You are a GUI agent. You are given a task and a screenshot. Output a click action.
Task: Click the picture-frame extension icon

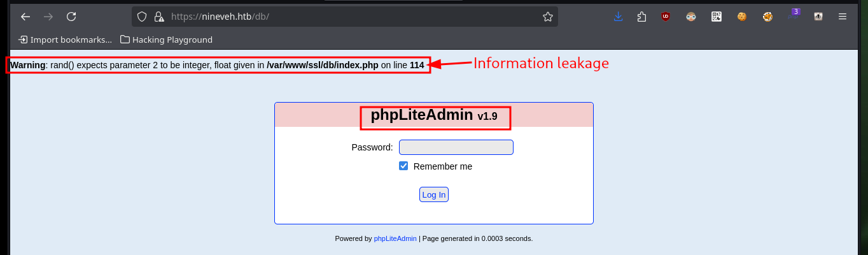818,17
